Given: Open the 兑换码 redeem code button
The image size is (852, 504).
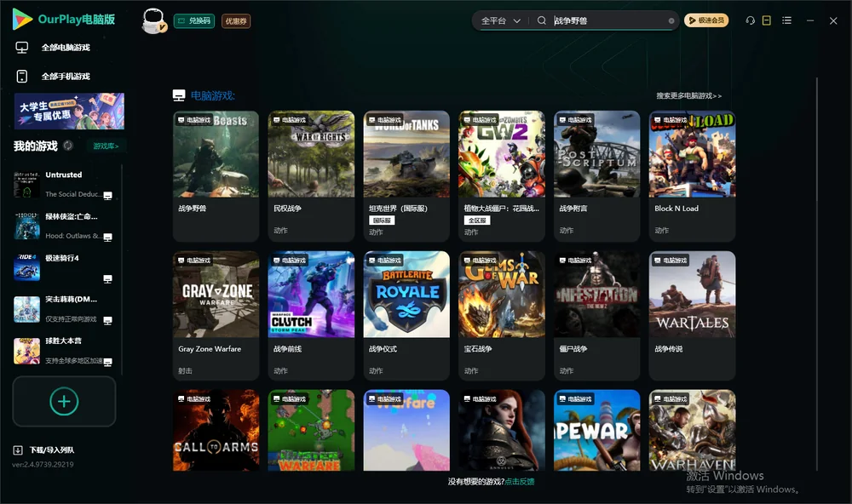Looking at the screenshot, I should tap(194, 21).
